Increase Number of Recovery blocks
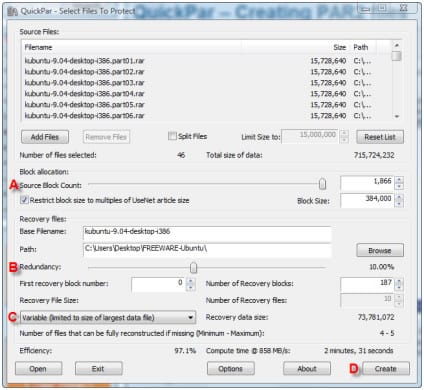The width and height of the screenshot is (424, 390). (x=399, y=281)
